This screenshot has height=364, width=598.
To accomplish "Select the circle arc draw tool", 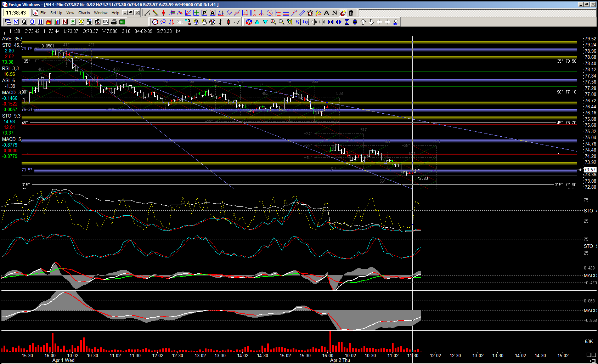I will [270, 13].
